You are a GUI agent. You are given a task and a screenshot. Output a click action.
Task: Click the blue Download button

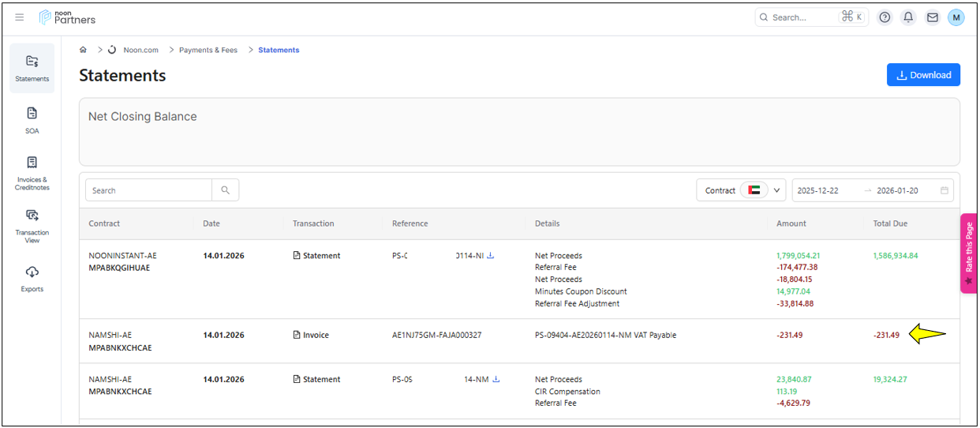[923, 75]
